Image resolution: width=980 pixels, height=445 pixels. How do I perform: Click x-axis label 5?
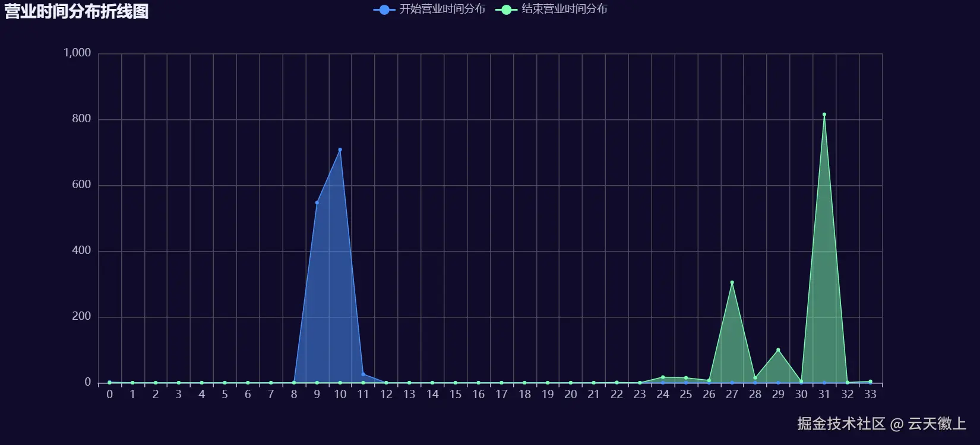click(x=225, y=395)
